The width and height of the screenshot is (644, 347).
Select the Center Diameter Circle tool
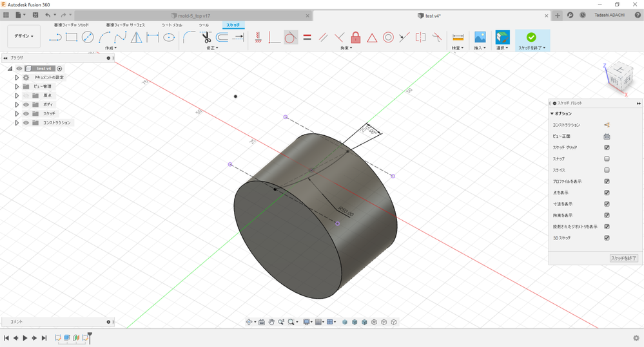[88, 37]
